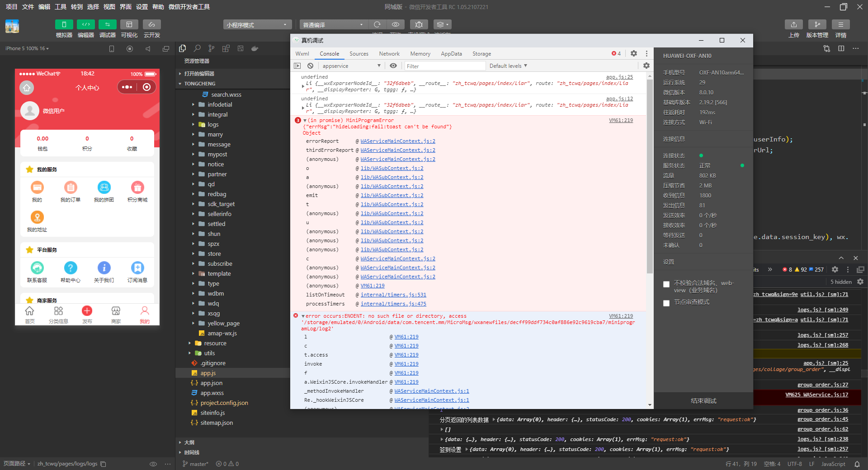Clear the console with the ban icon
This screenshot has height=470, width=868.
[310, 66]
